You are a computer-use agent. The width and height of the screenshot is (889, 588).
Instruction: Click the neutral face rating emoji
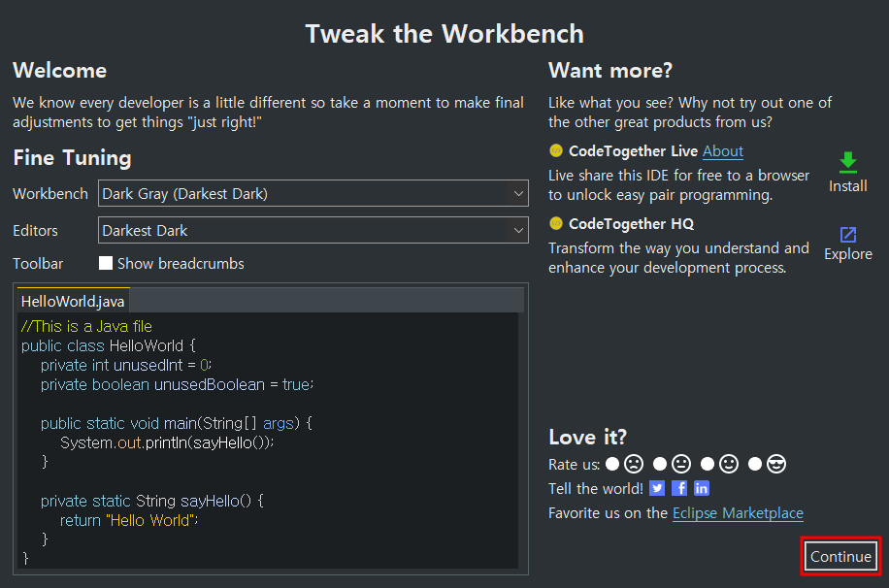tap(681, 464)
